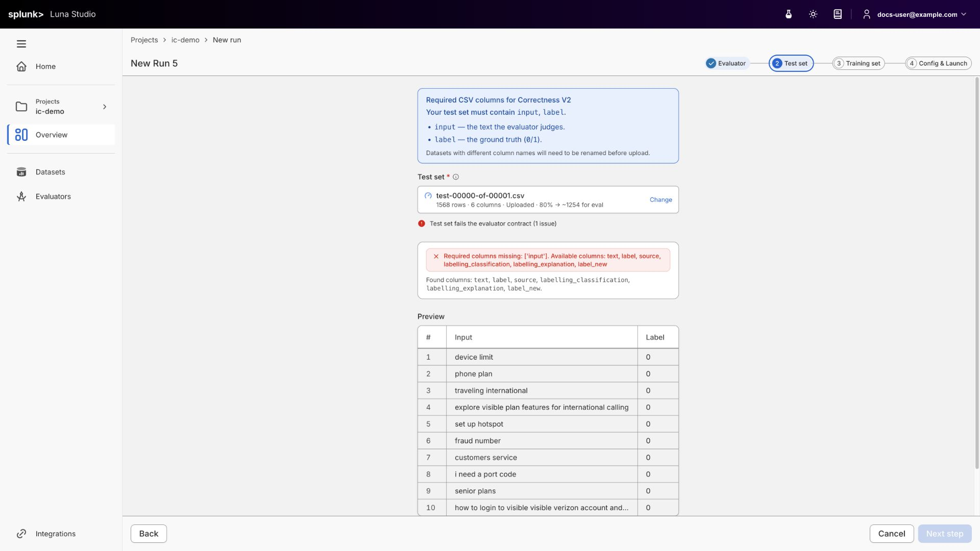Click the Found columns text
This screenshot has height=551, width=980.
click(x=528, y=284)
